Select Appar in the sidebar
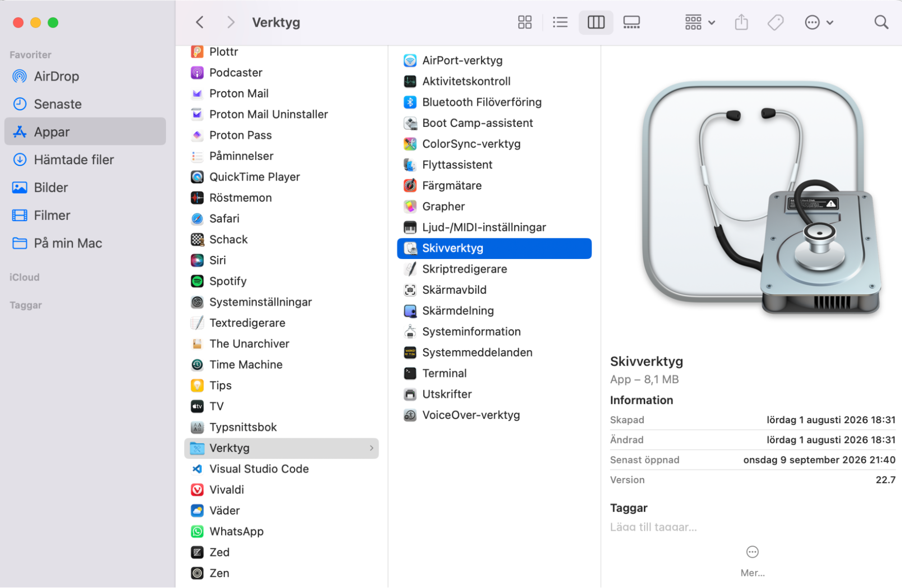Screen dimensions: 902x588 click(85, 132)
